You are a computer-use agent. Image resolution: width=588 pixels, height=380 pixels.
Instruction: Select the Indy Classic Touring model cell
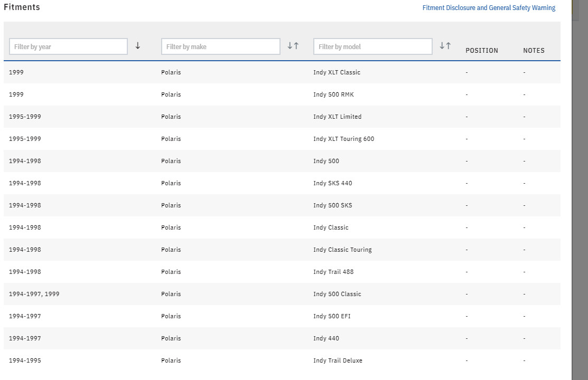point(342,250)
